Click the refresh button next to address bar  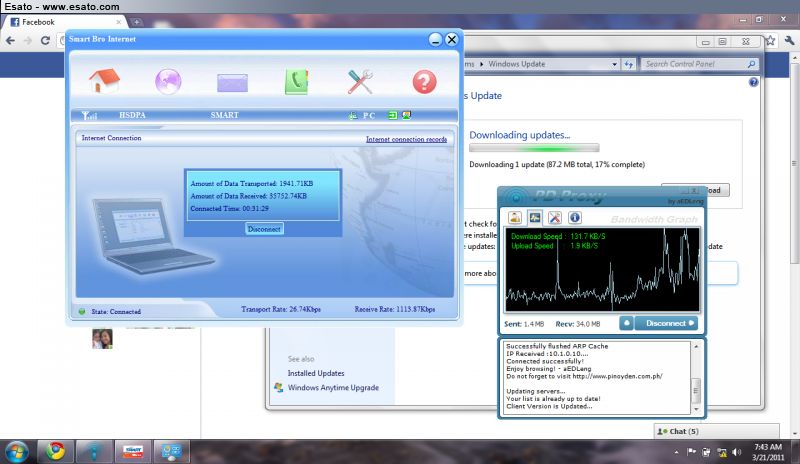629,64
